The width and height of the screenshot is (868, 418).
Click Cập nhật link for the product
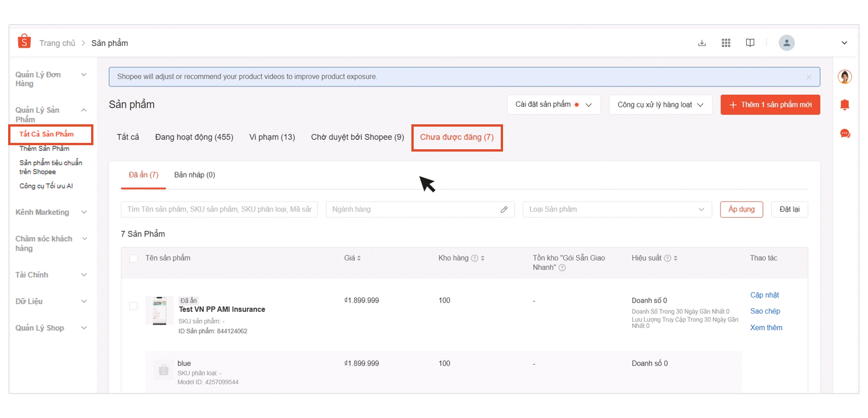tap(765, 295)
